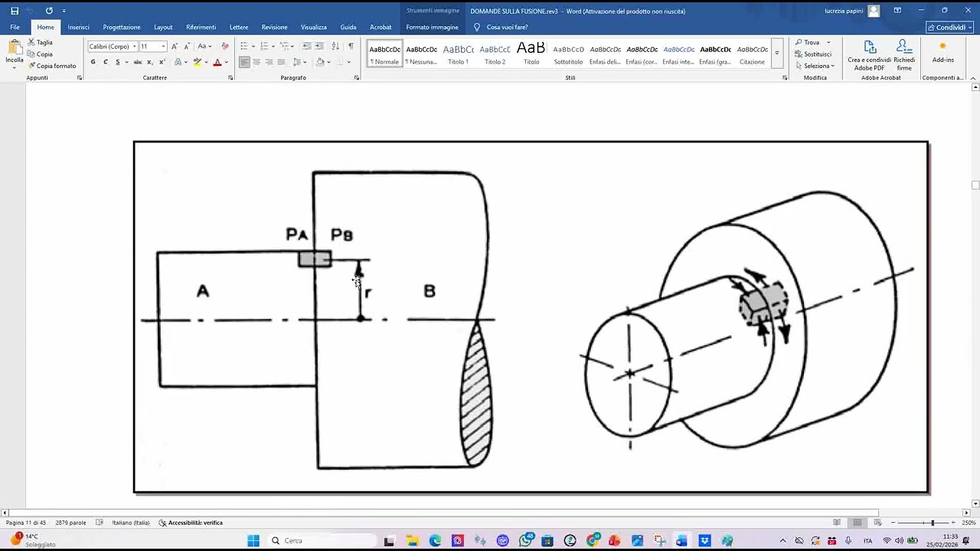Switch to Progettazione tab
This screenshot has width=980, height=551.
click(121, 27)
